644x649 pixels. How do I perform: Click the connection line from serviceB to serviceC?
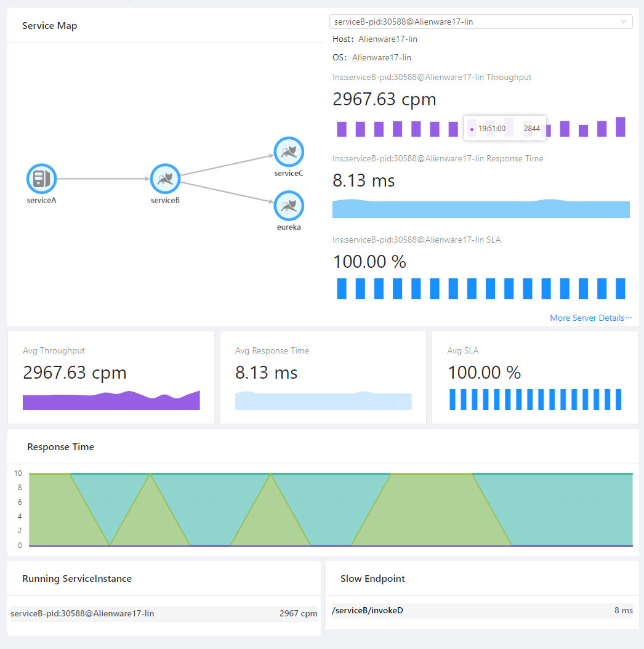[x=226, y=166]
